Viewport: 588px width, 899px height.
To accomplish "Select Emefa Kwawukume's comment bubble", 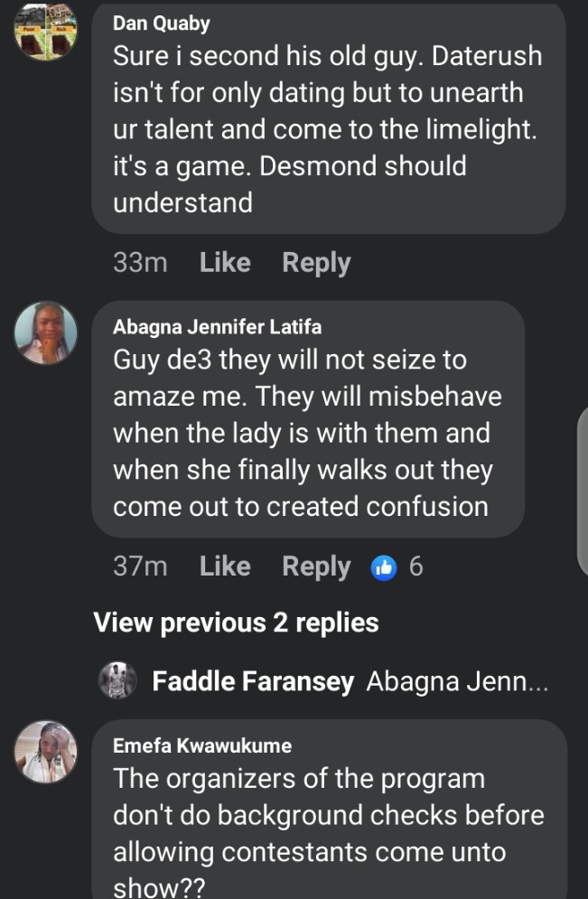I will point(330,809).
